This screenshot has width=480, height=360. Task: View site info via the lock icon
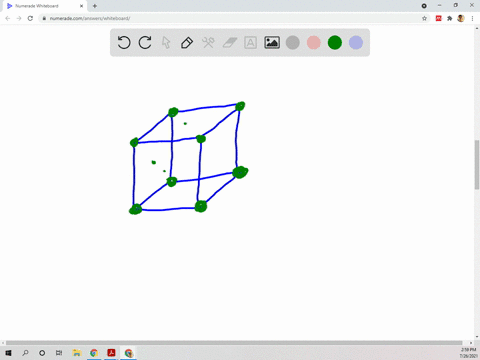coord(44,18)
